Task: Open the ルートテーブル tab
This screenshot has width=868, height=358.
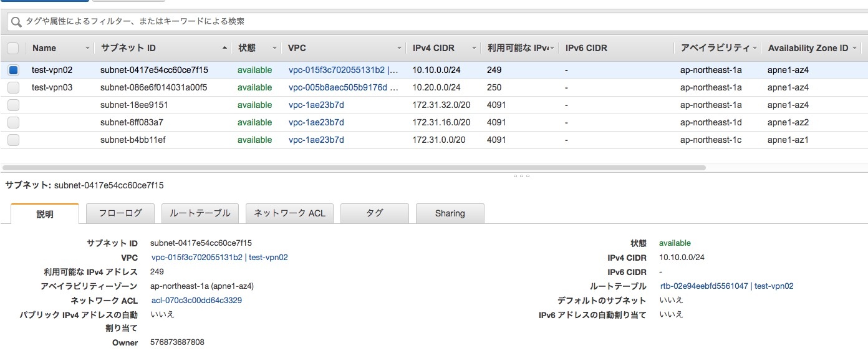Action: tap(200, 213)
